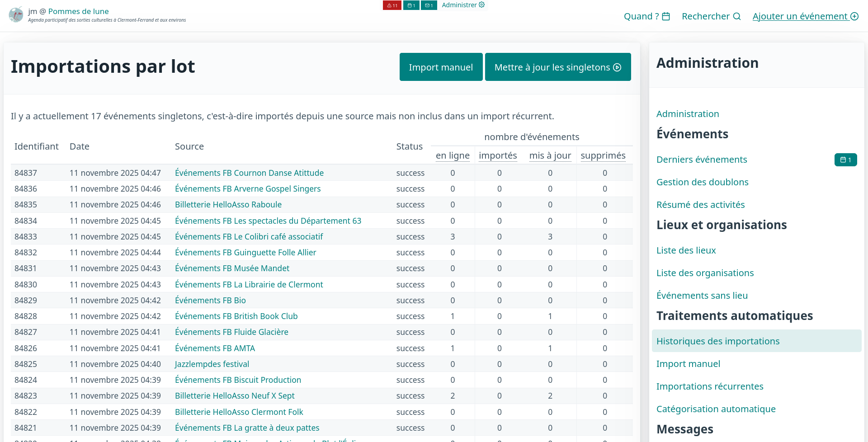The image size is (868, 442).
Task: Open Gestion des doublons in sidebar
Action: click(x=702, y=182)
